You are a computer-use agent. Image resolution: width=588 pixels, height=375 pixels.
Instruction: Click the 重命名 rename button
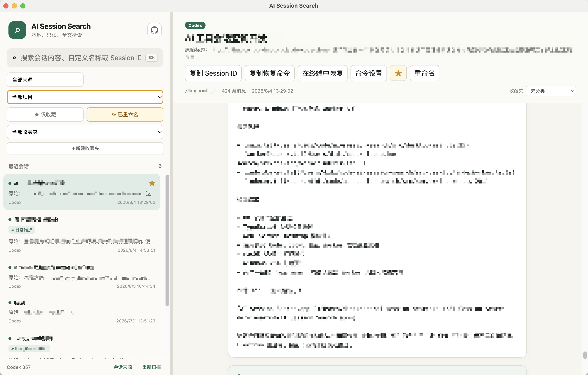424,73
